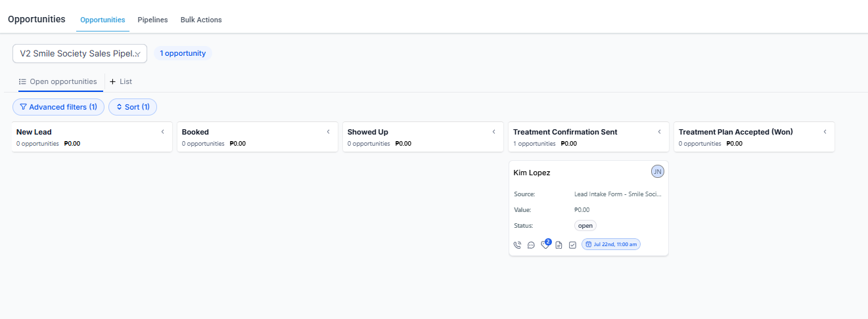Click the open status pill

coord(585,226)
